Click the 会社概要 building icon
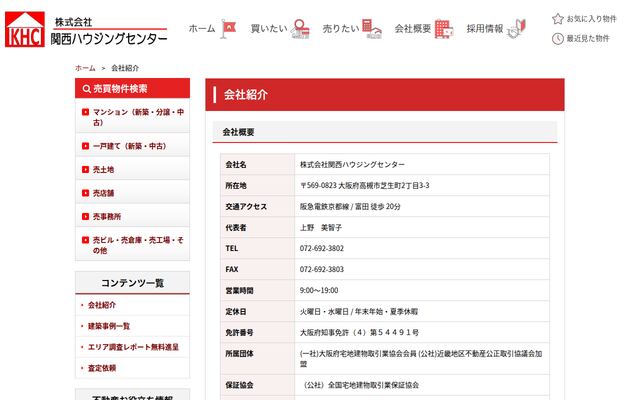Screen dimensions: 640x400 [x=444, y=29]
